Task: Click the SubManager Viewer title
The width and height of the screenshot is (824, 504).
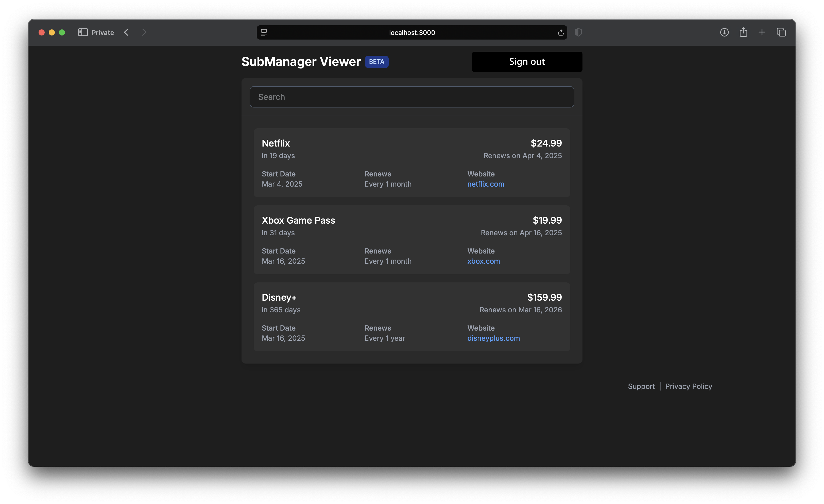Action: pyautogui.click(x=301, y=62)
